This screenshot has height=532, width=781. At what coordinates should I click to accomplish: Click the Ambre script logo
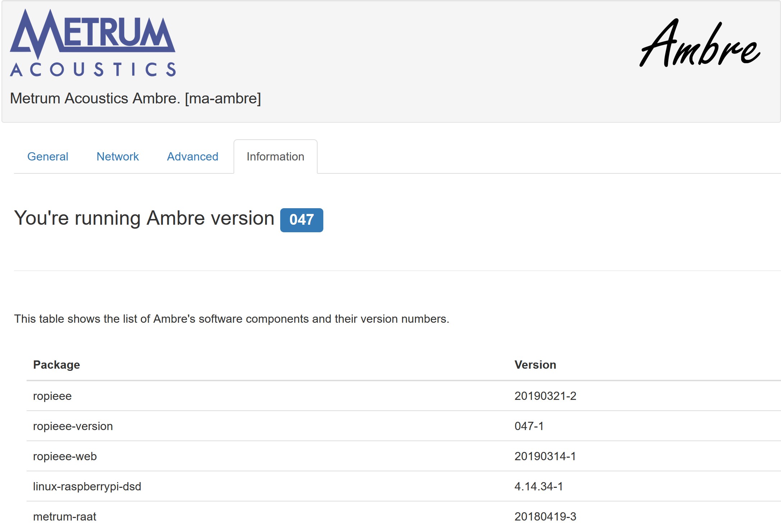(700, 43)
